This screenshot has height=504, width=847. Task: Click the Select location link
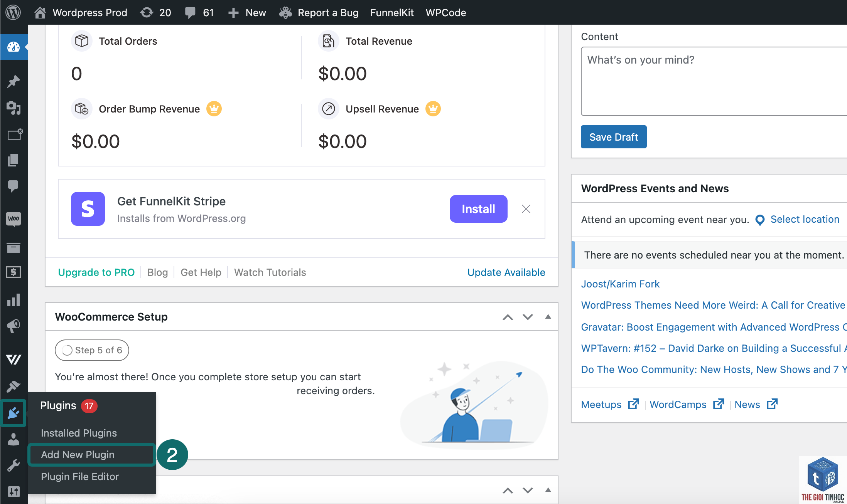pyautogui.click(x=805, y=219)
